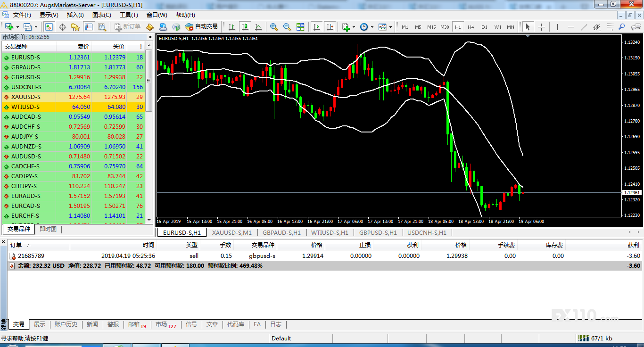Select the XAUUSD-S row in Market Watch
The width and height of the screenshot is (644, 347).
(73, 97)
